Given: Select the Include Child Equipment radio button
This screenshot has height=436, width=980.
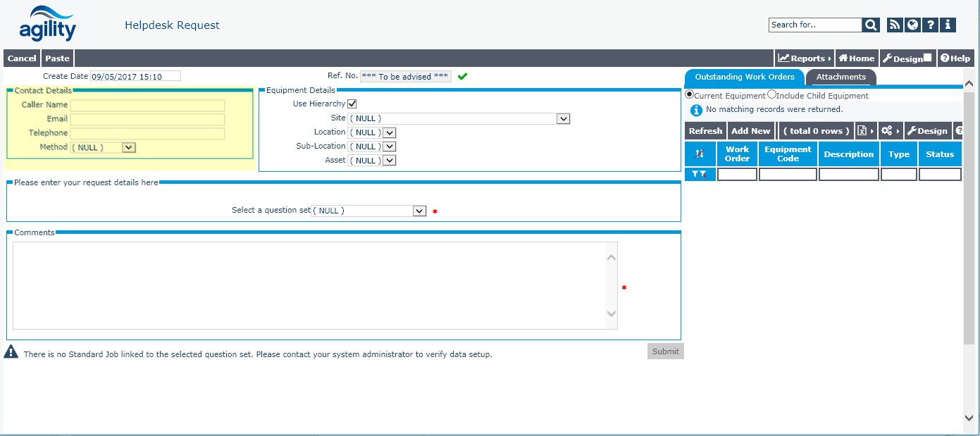Looking at the screenshot, I should 772,94.
